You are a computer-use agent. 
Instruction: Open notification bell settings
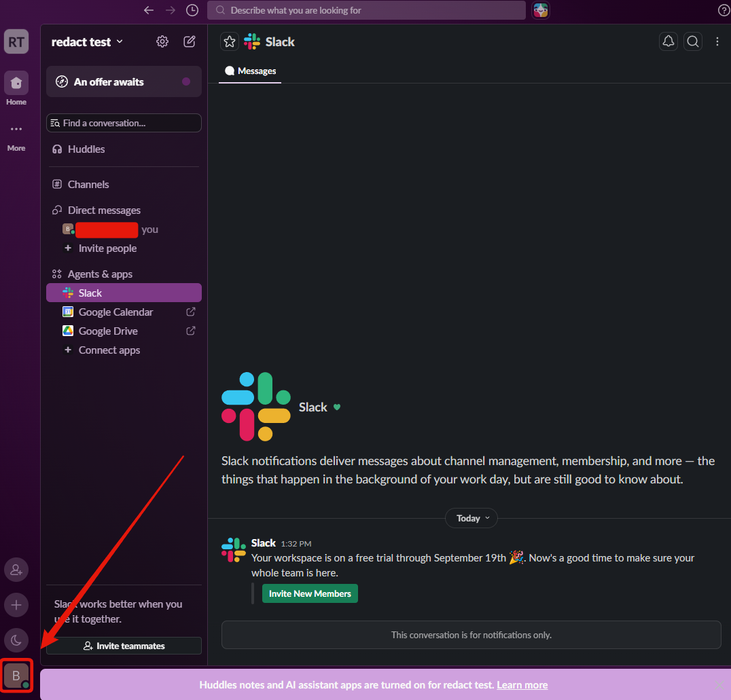[668, 41]
